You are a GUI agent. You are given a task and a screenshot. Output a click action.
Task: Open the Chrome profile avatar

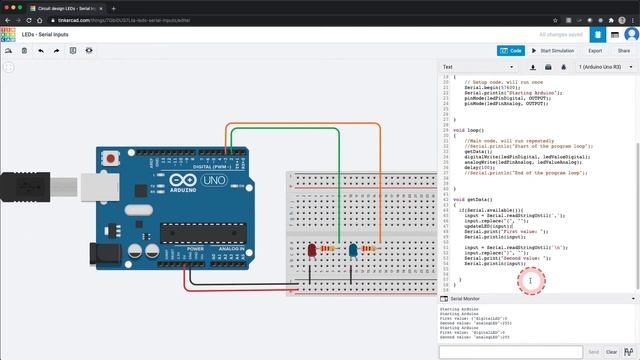coord(622,20)
